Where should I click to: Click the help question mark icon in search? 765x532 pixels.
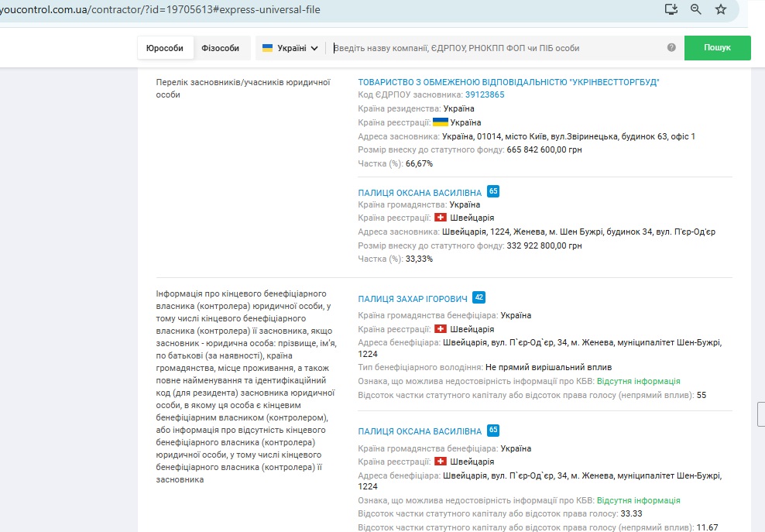point(671,48)
